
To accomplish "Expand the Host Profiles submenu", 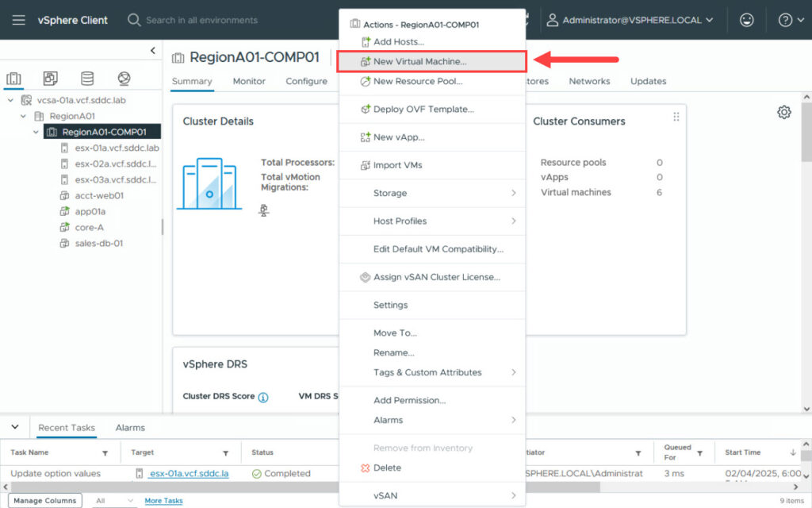I will 432,221.
